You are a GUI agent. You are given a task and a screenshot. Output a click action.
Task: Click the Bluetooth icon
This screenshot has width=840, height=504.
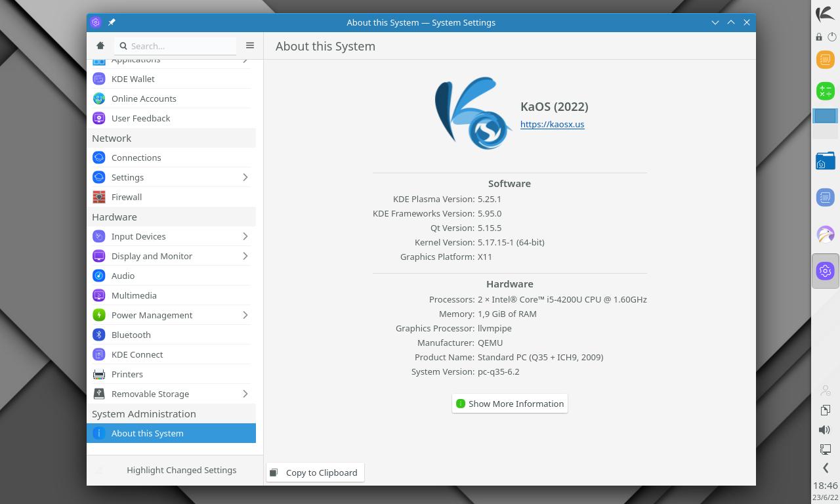pyautogui.click(x=99, y=335)
